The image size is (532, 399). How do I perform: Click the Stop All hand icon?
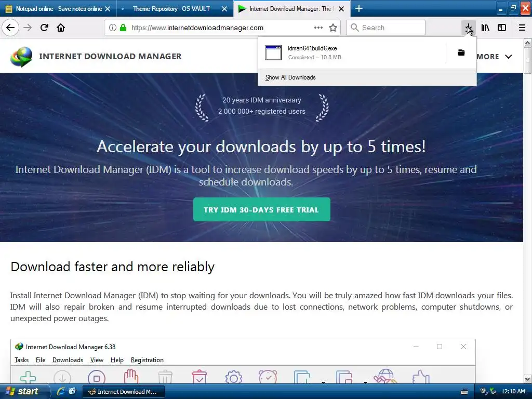pyautogui.click(x=131, y=377)
